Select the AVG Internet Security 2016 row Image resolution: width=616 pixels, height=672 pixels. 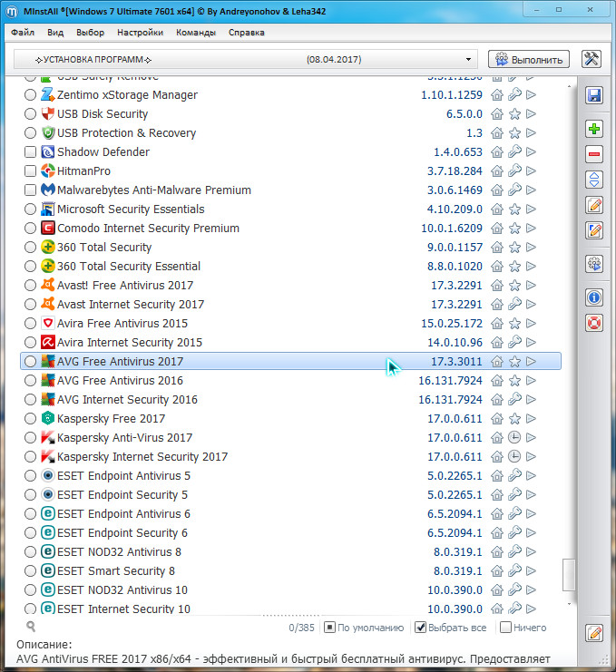290,399
